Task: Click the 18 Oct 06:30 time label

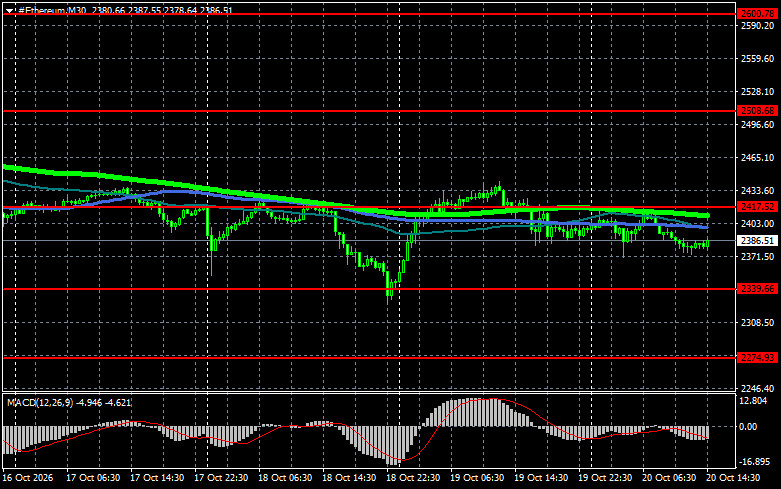Action: point(285,478)
